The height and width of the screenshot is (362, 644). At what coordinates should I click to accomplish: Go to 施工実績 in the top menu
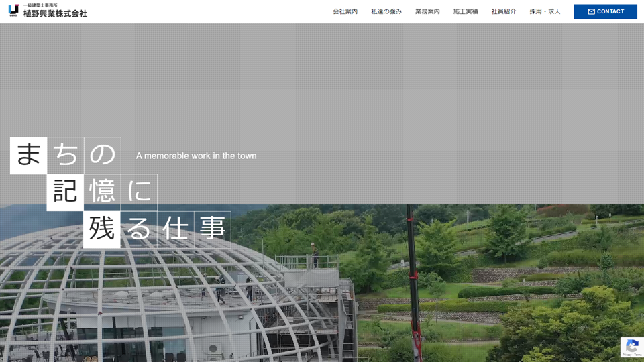click(466, 12)
